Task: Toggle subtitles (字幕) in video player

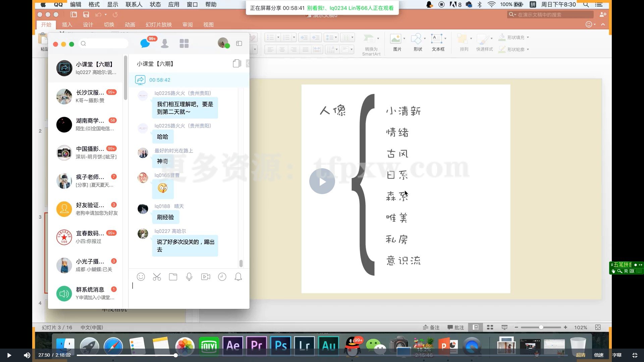Action: point(617,355)
